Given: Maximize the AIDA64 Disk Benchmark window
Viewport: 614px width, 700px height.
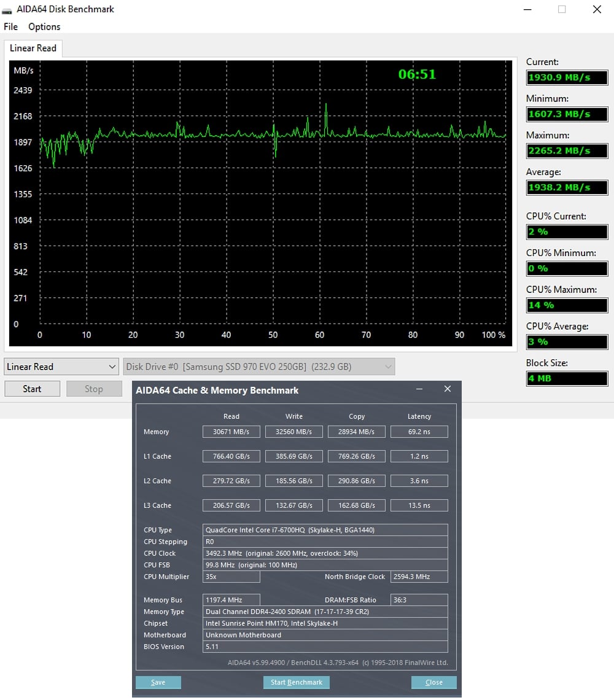Looking at the screenshot, I should 562,9.
